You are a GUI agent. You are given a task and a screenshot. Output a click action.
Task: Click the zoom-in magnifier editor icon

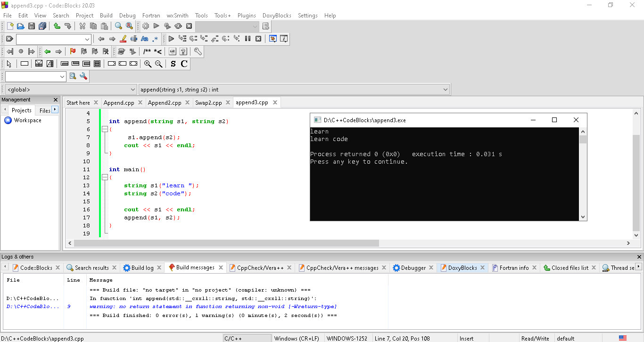[x=147, y=64]
